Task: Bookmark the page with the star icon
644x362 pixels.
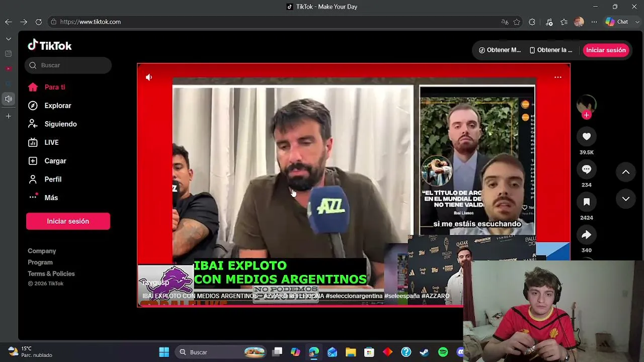Action: [x=517, y=22]
